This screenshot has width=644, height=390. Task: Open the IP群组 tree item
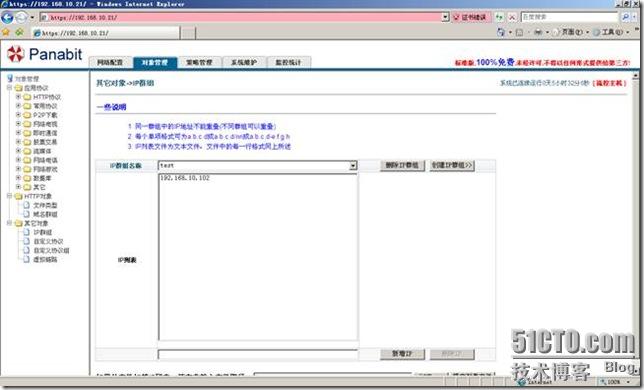(x=43, y=232)
